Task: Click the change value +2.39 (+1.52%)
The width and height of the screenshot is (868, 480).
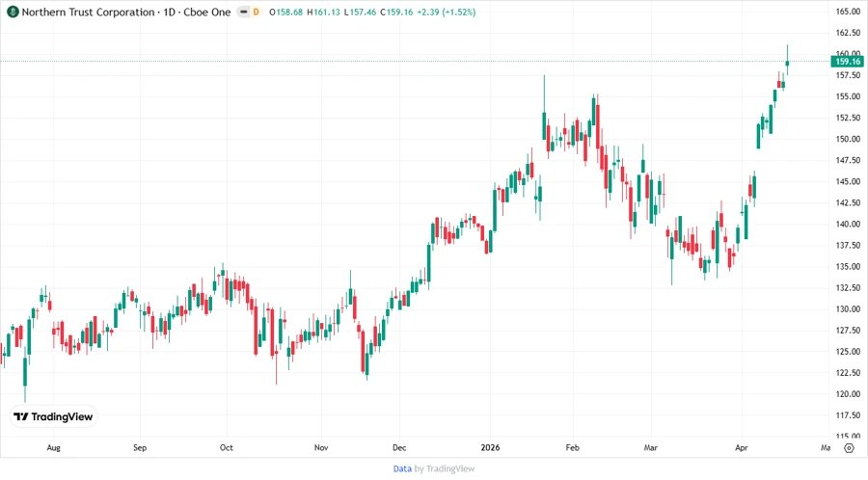Action: [x=447, y=12]
